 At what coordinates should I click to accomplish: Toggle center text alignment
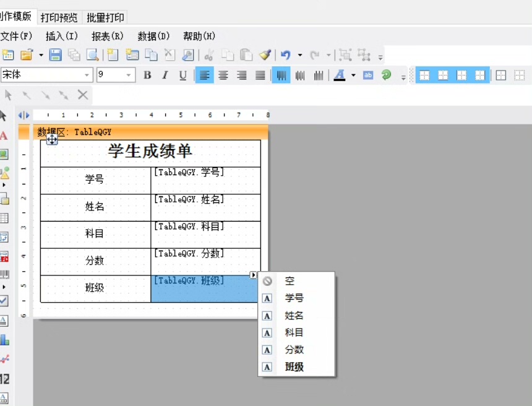223,76
